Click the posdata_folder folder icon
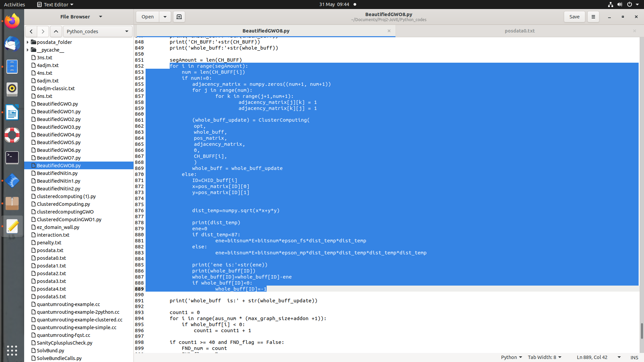 [x=34, y=42]
